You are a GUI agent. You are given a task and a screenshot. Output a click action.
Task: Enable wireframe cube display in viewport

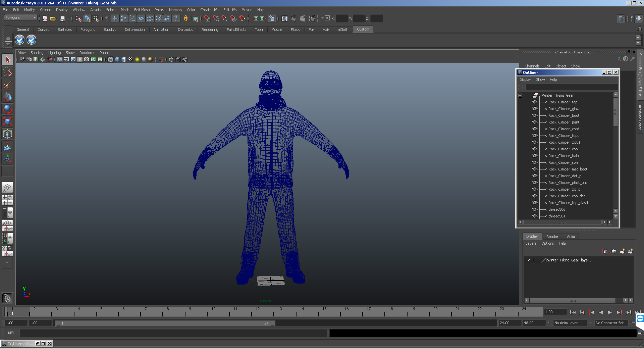110,59
